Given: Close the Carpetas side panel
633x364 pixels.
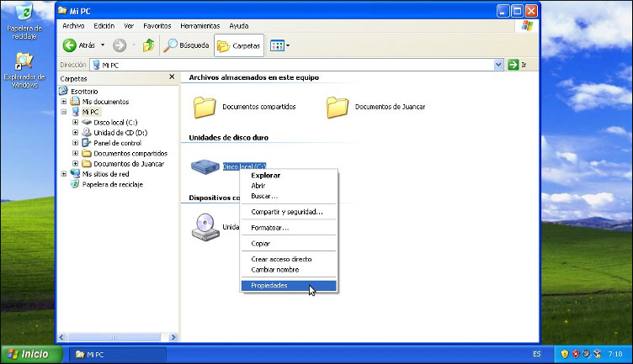Looking at the screenshot, I should click(x=173, y=77).
